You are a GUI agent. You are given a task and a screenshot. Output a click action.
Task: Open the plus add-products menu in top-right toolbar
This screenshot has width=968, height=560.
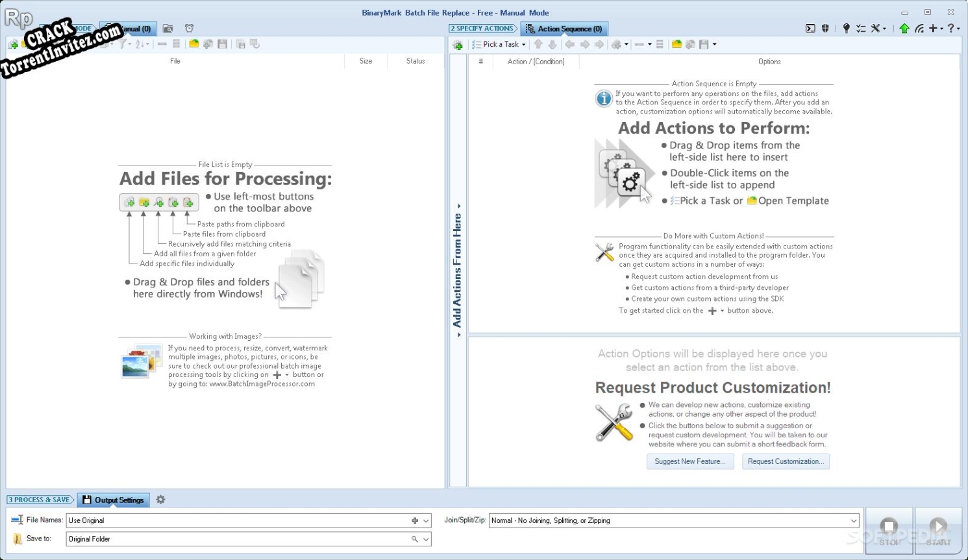pos(936,29)
